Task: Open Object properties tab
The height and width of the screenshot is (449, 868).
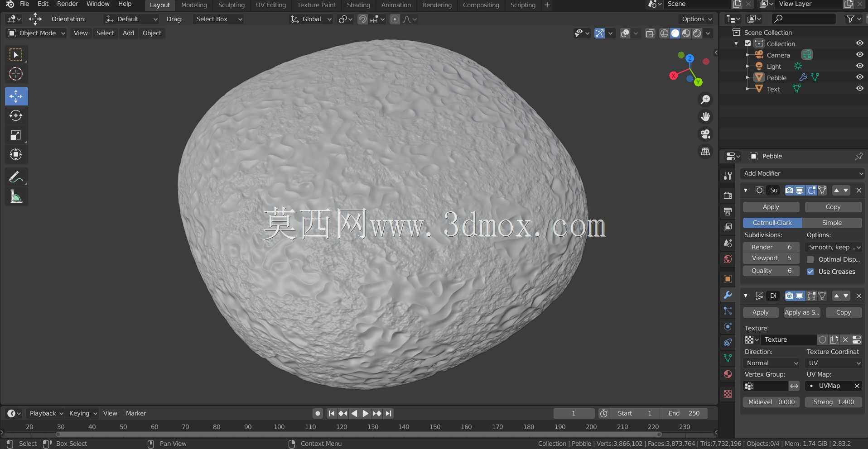Action: click(x=728, y=279)
